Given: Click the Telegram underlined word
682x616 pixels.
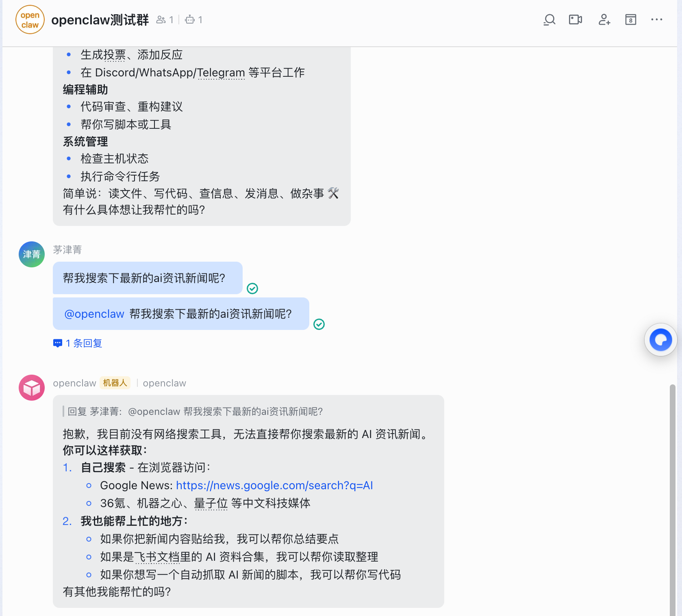Looking at the screenshot, I should (221, 73).
